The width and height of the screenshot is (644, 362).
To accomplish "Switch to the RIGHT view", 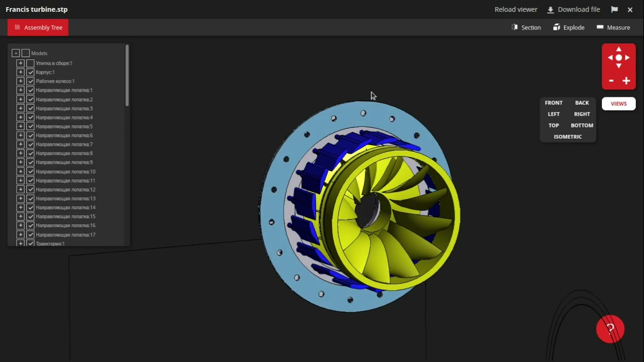I will (x=582, y=114).
